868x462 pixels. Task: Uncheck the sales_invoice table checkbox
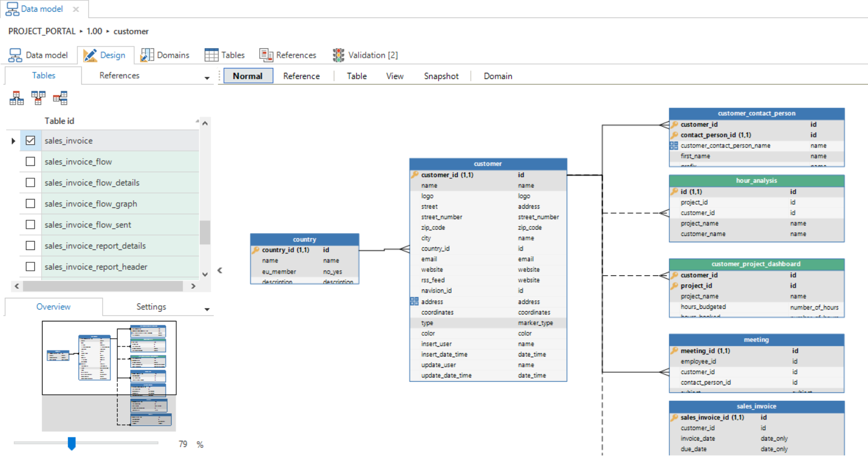coord(30,141)
